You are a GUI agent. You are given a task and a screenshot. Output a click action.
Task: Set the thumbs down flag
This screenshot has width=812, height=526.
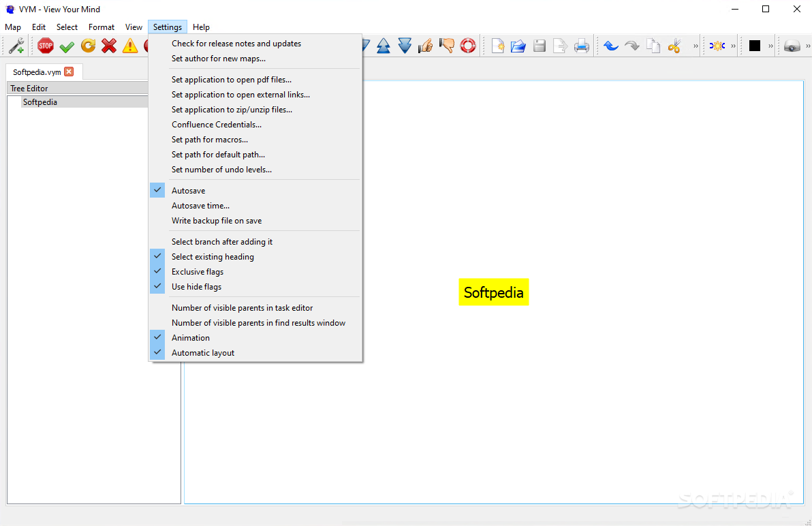pyautogui.click(x=446, y=46)
